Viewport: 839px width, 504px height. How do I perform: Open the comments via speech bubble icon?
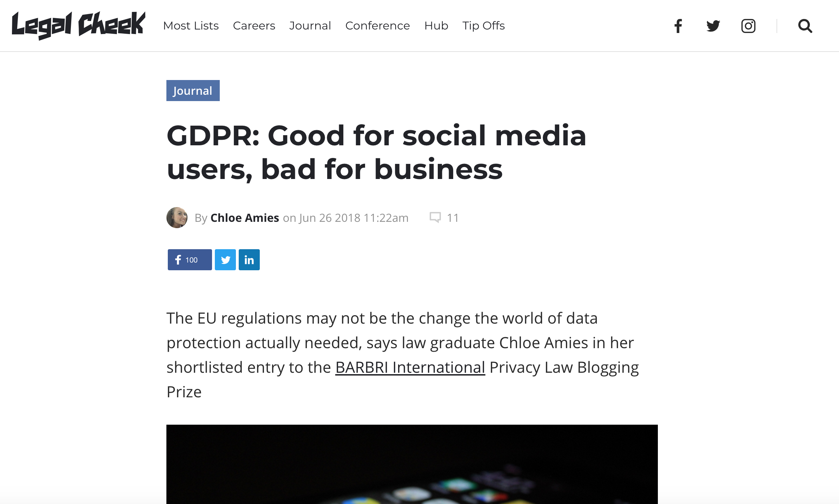coord(435,217)
